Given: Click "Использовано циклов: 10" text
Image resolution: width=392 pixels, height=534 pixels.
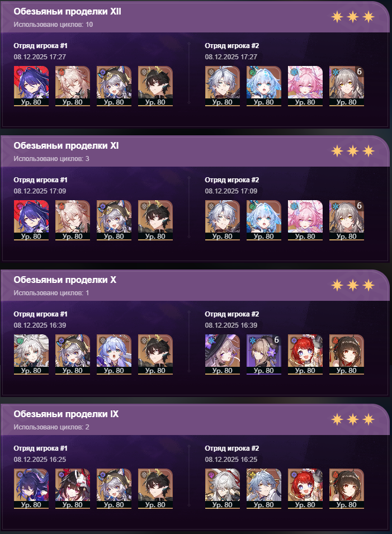Looking at the screenshot, I should point(53,25).
